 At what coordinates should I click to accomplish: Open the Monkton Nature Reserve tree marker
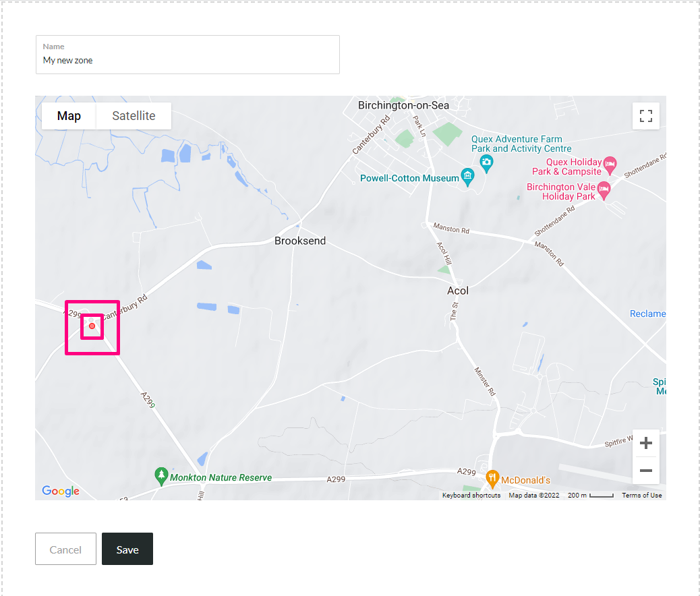pos(161,477)
